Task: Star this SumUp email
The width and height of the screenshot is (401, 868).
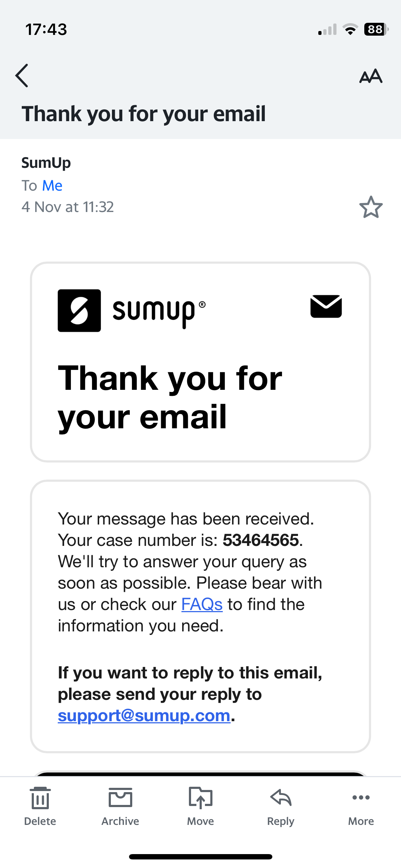Action: 371,207
